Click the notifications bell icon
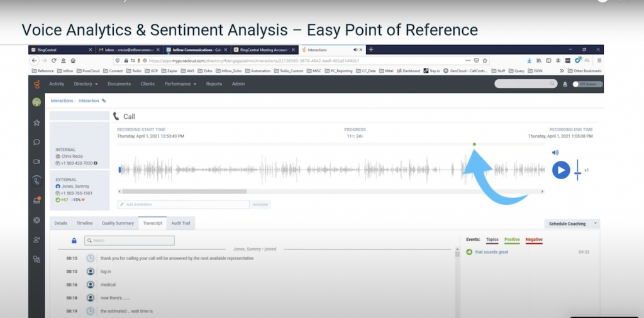Image resolution: width=644 pixels, height=318 pixels. pyautogui.click(x=564, y=84)
